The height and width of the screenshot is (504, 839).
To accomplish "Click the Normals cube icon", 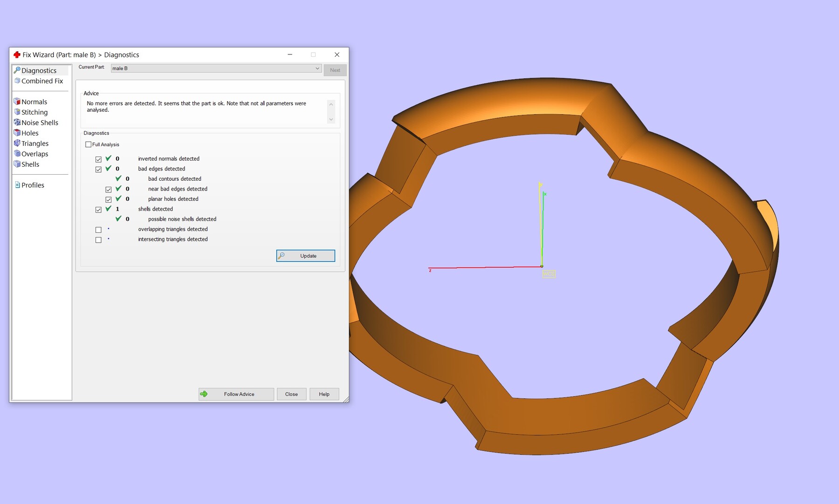I will 17,102.
